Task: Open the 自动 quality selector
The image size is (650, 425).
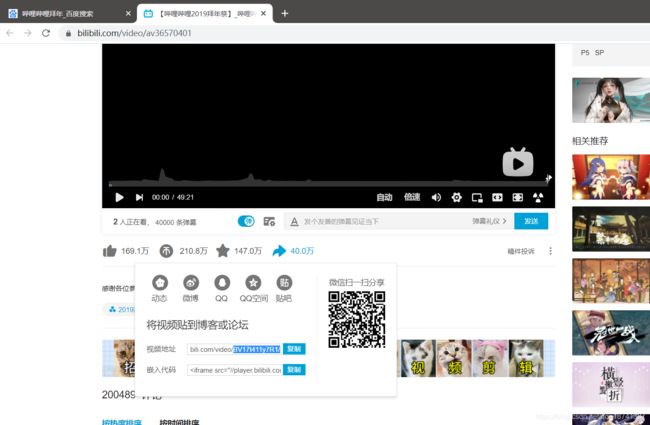Action: click(x=384, y=197)
